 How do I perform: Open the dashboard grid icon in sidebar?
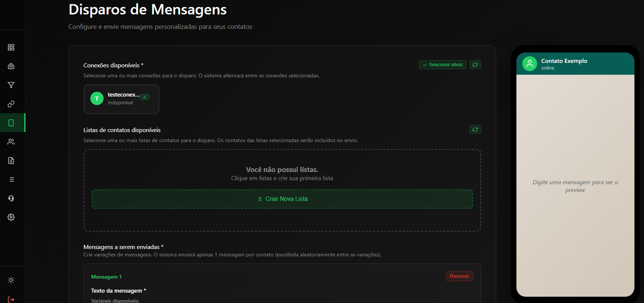click(11, 47)
